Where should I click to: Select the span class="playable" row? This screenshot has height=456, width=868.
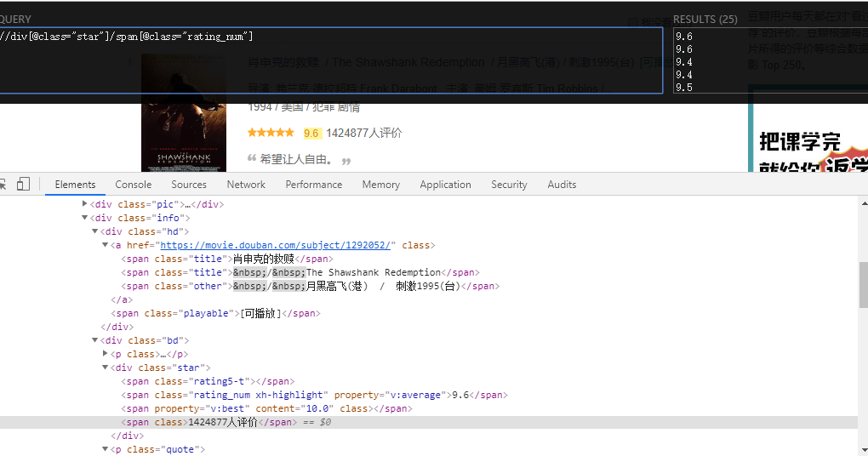click(x=216, y=313)
